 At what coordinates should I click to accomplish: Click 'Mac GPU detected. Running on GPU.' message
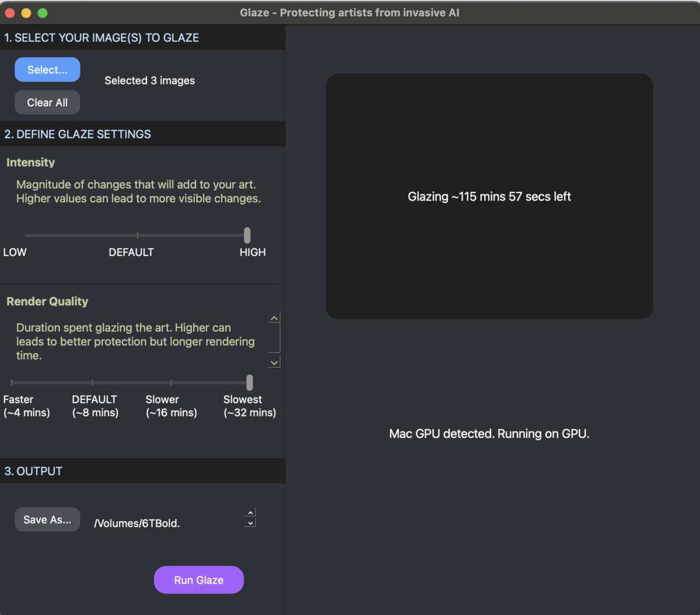pyautogui.click(x=489, y=434)
